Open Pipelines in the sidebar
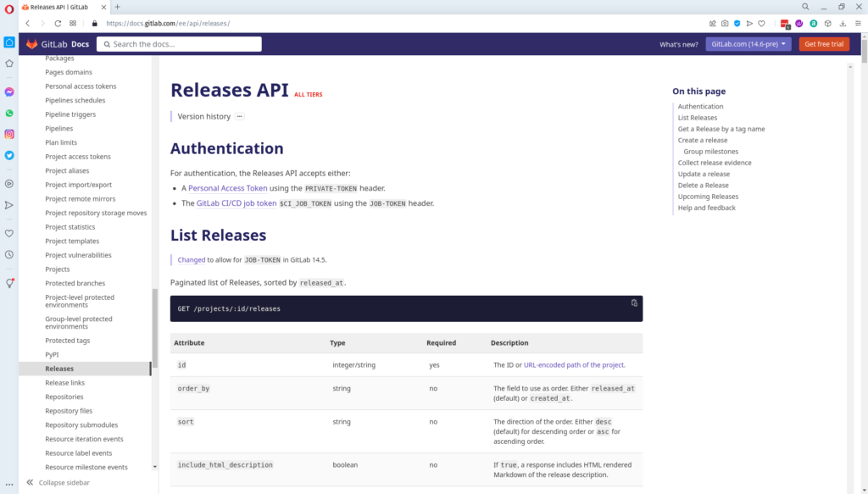 [x=58, y=128]
